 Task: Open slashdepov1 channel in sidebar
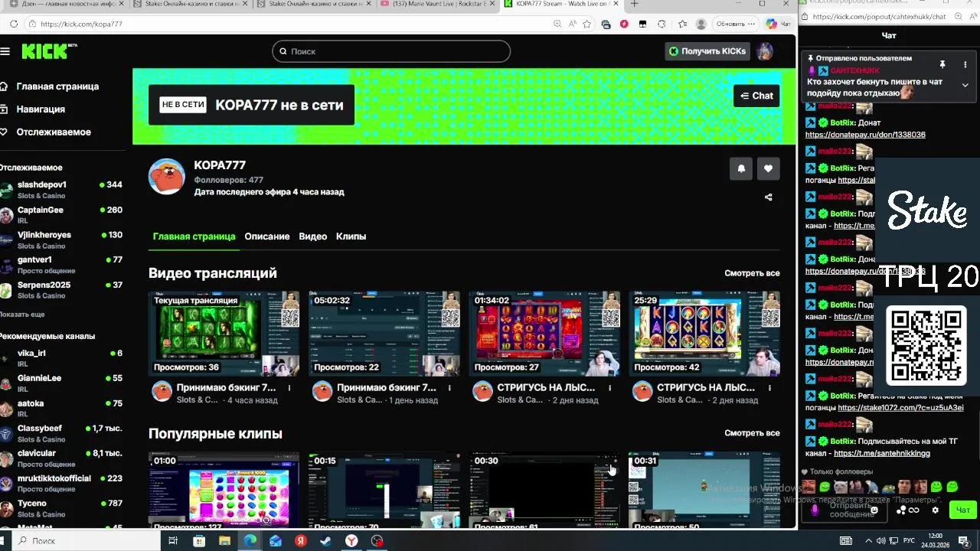click(x=61, y=190)
